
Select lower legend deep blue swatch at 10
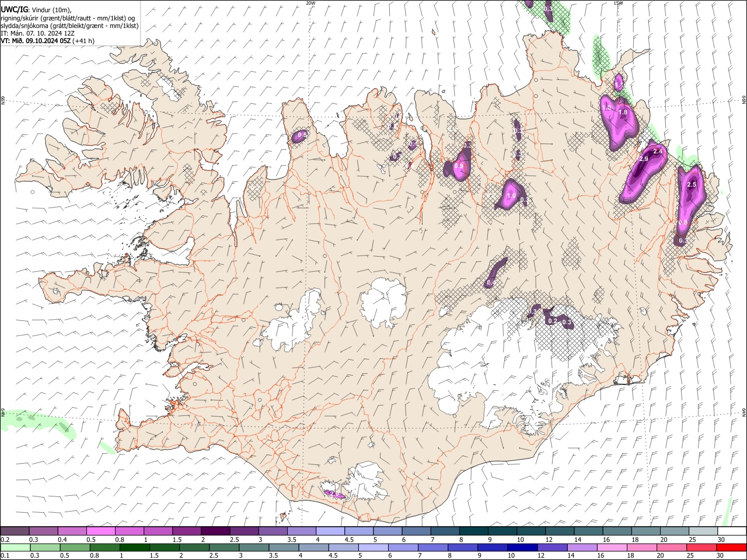522,547
